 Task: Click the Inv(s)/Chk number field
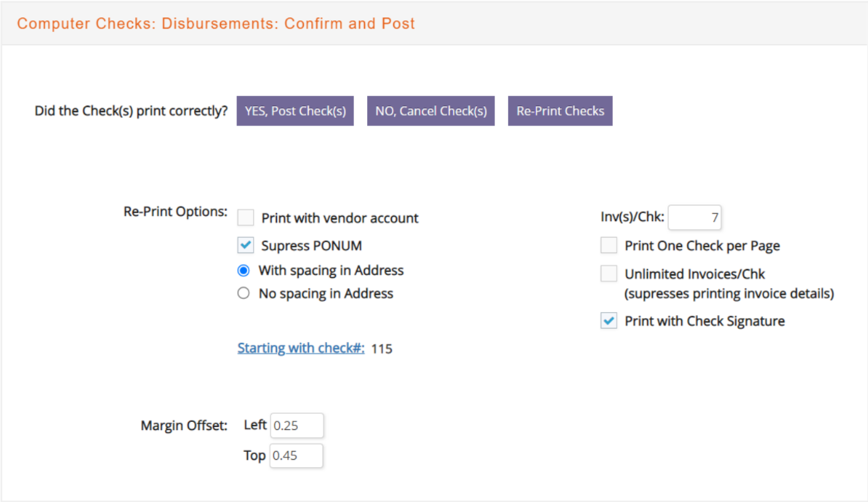click(x=695, y=218)
